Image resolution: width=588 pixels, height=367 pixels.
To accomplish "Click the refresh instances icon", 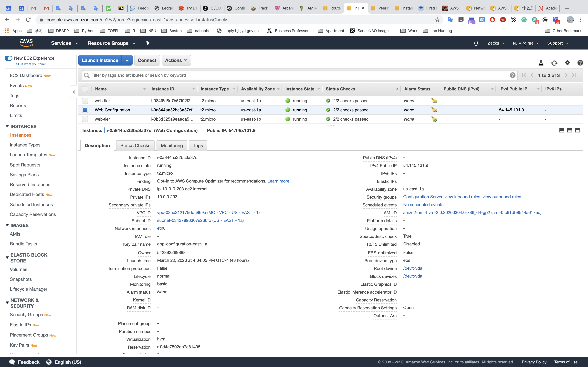I will (554, 63).
